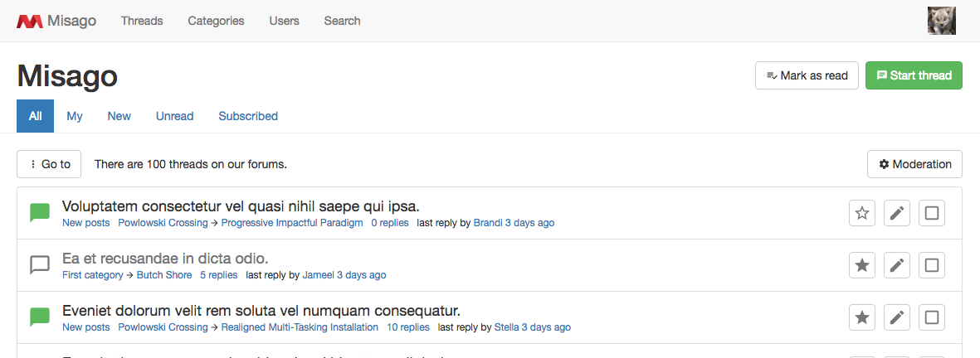Click the Misago logo icon
The image size is (980, 358).
tap(29, 22)
